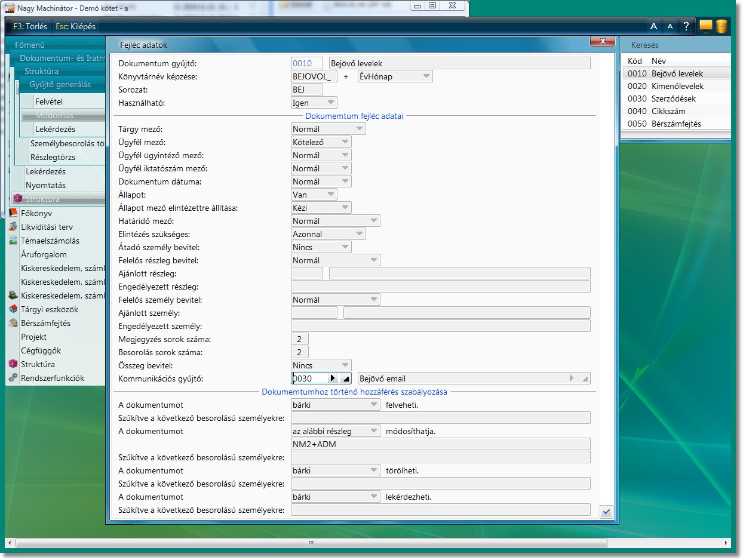Click the corner triangle in Kommunikációs gyűjtő code field

coord(346,379)
